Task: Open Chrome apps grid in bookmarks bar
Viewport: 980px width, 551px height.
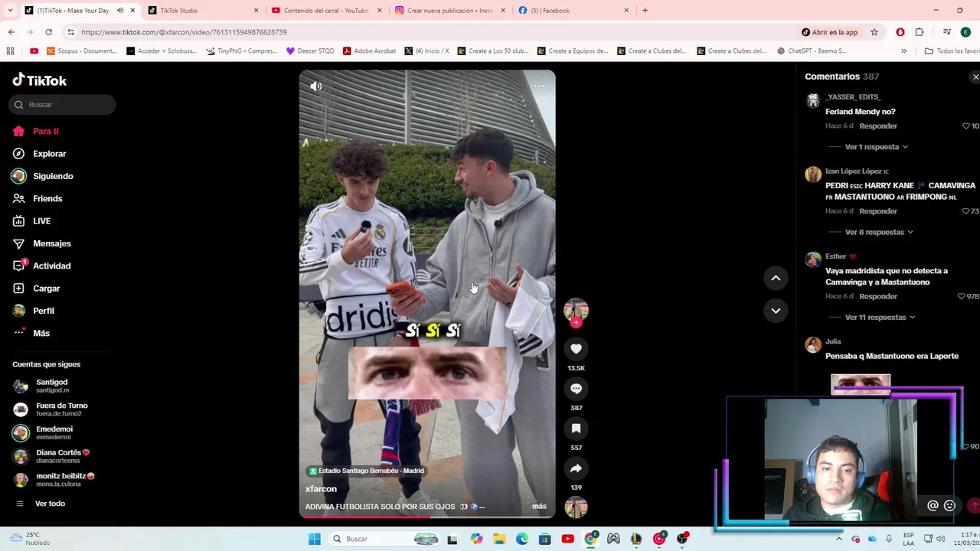Action: 10,51
